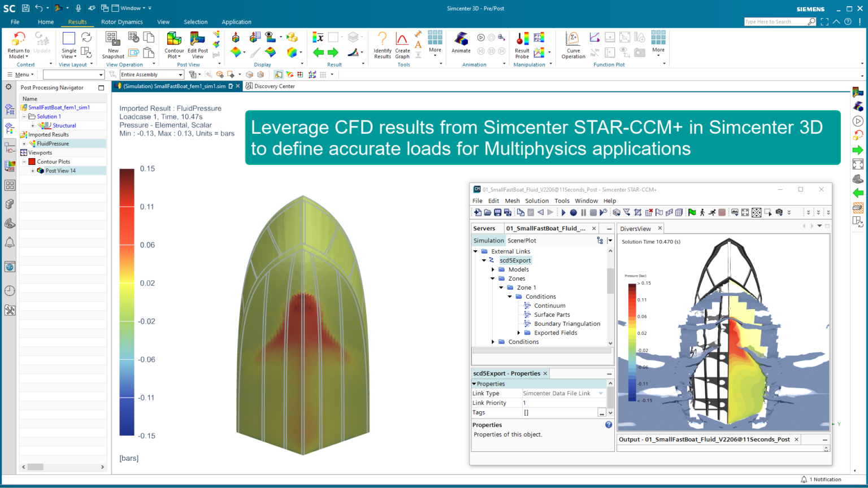
Task: Open the Link Type dropdown in Properties
Action: tap(600, 393)
